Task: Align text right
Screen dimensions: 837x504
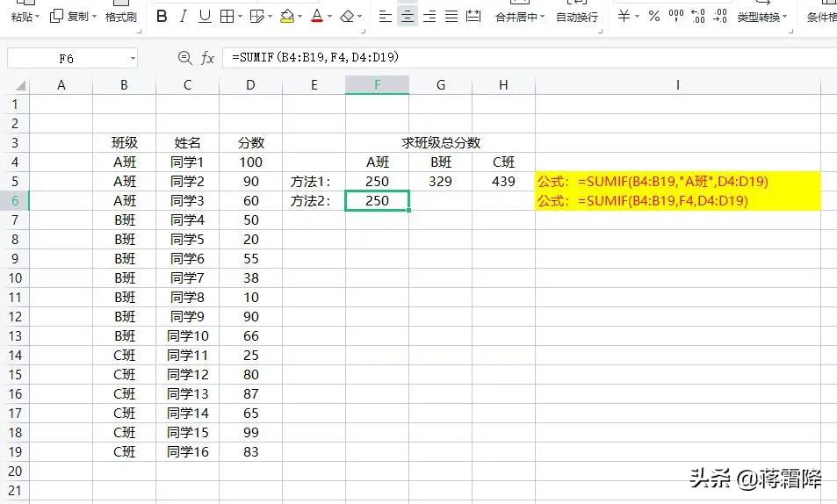Action: click(429, 17)
